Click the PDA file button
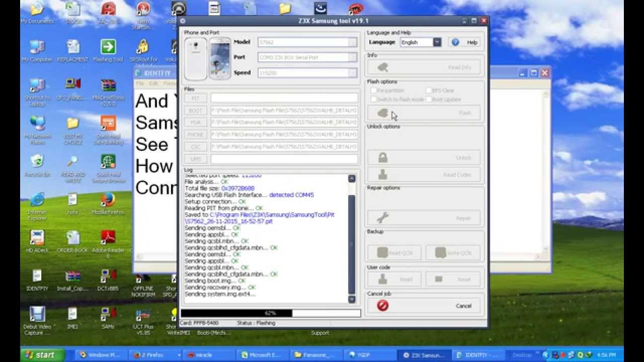The height and width of the screenshot is (362, 644). coord(196,122)
